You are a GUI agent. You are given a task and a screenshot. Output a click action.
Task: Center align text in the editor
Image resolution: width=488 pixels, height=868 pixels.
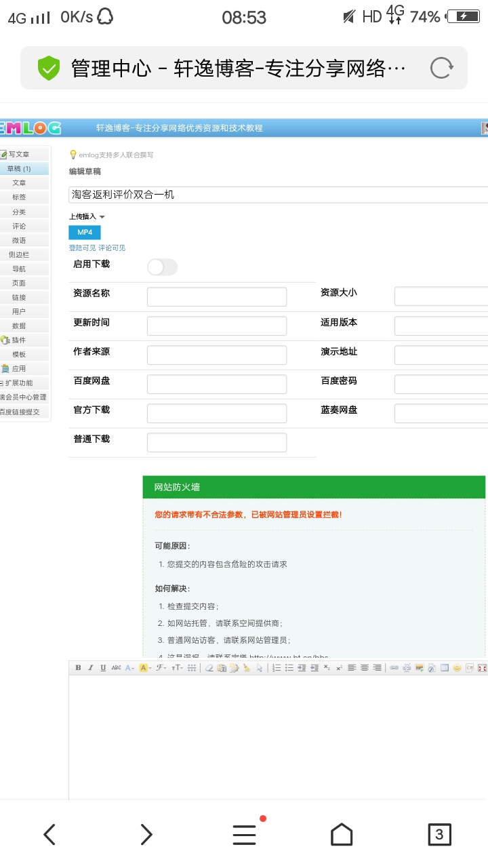point(365,668)
